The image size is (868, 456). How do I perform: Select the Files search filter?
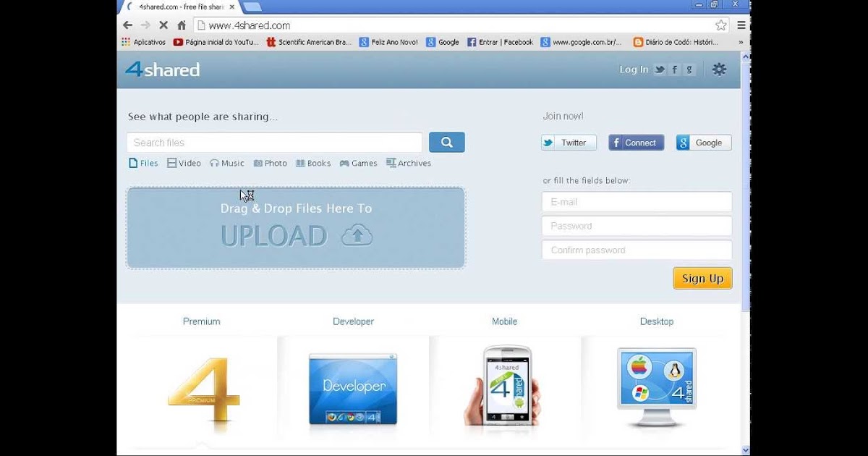click(x=143, y=164)
